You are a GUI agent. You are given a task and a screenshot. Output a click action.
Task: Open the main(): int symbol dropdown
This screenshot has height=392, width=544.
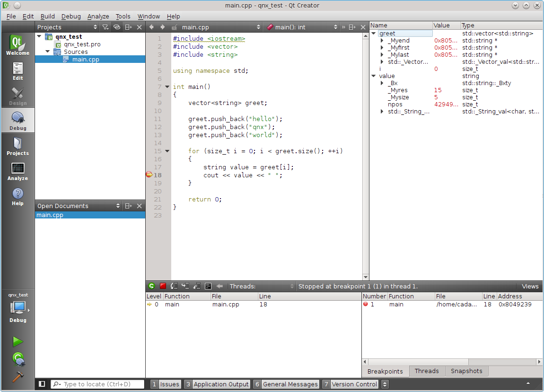(x=302, y=27)
